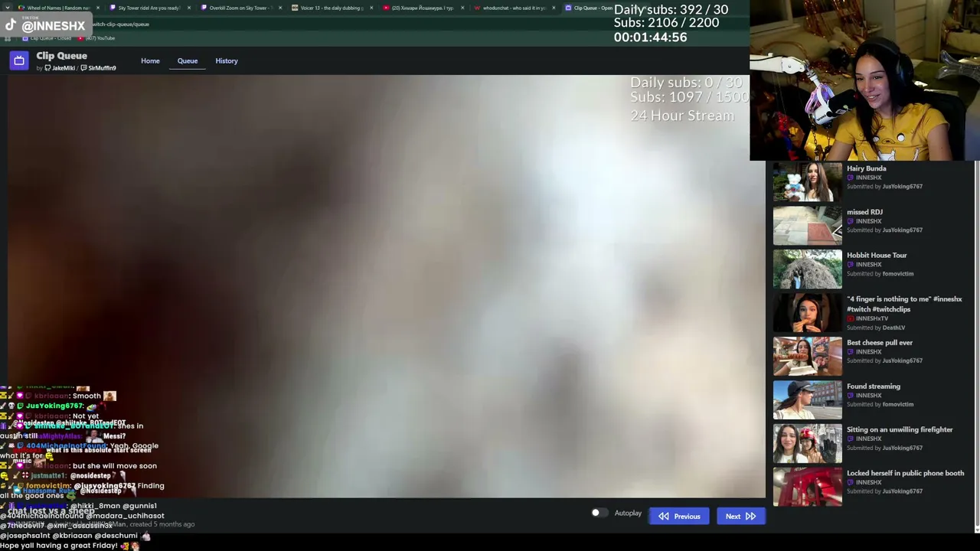Click submitter JusYoking6767 under Hairy Bunda

pos(902,187)
